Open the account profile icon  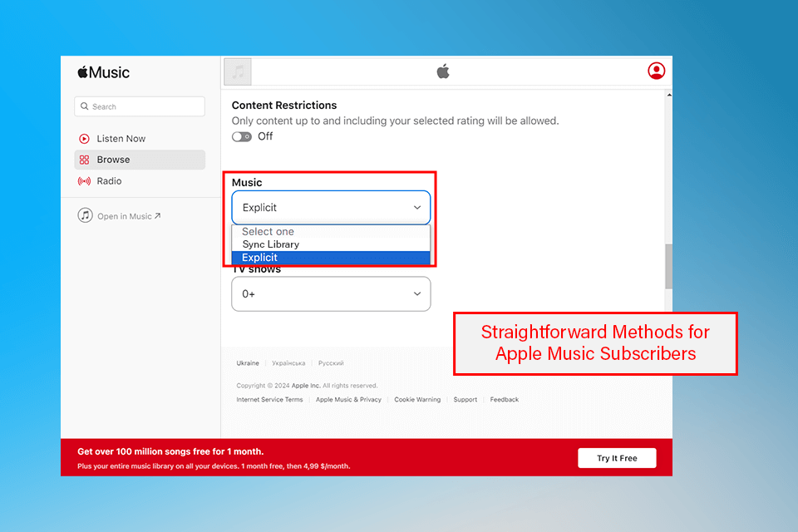(657, 71)
